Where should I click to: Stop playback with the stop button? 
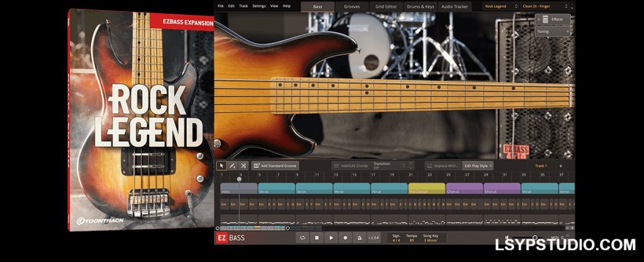317,237
